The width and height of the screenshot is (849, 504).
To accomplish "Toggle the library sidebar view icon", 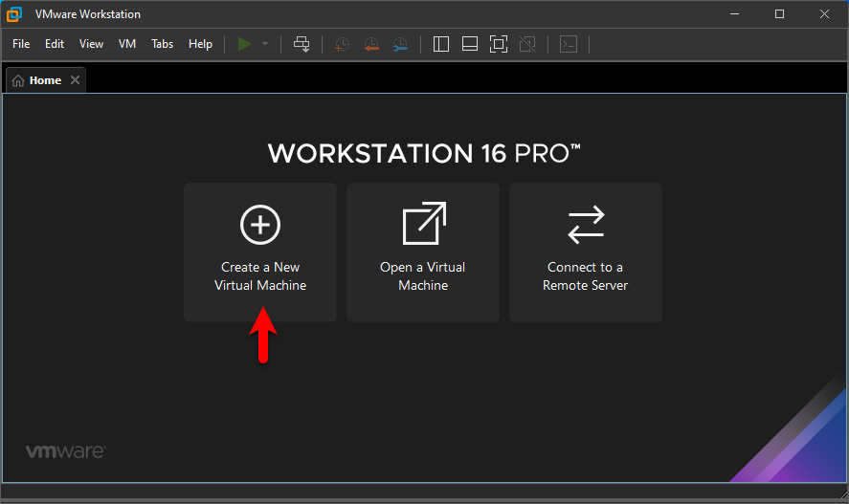I will (x=441, y=44).
